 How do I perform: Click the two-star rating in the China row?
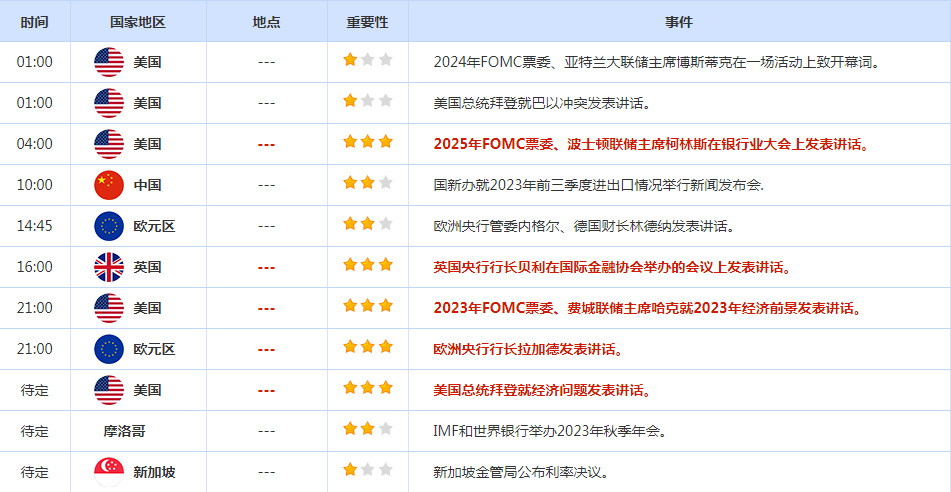coord(368,183)
